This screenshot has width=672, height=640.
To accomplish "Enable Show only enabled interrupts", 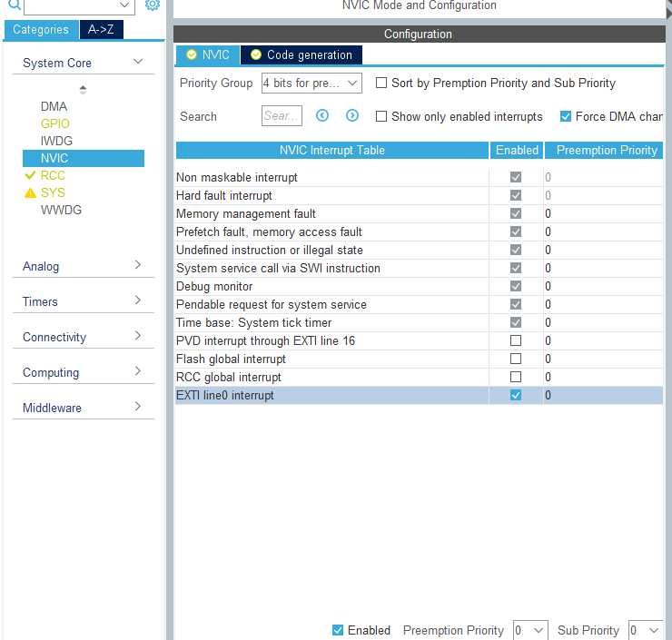I will pos(381,116).
